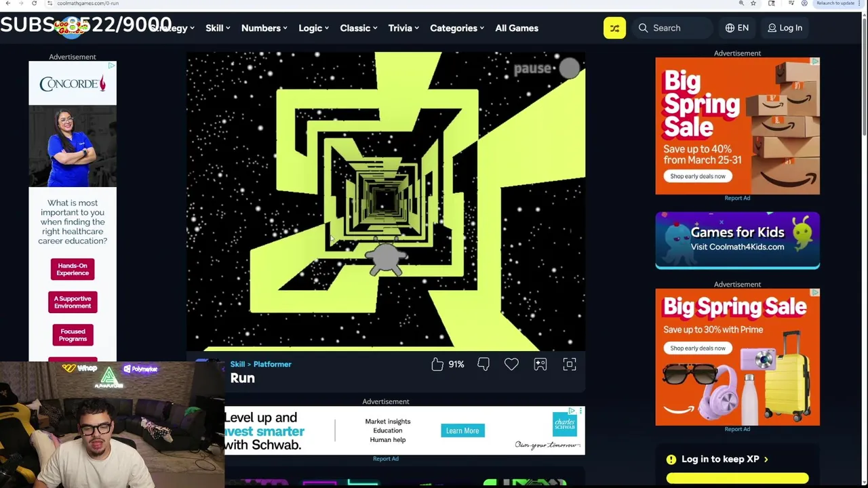Go to All Games page
The height and width of the screenshot is (488, 868).
(517, 28)
